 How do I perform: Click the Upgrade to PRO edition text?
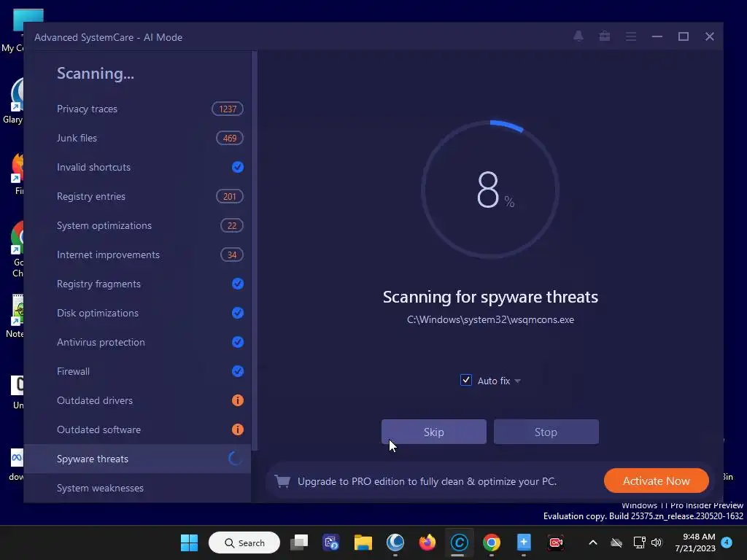tap(427, 481)
